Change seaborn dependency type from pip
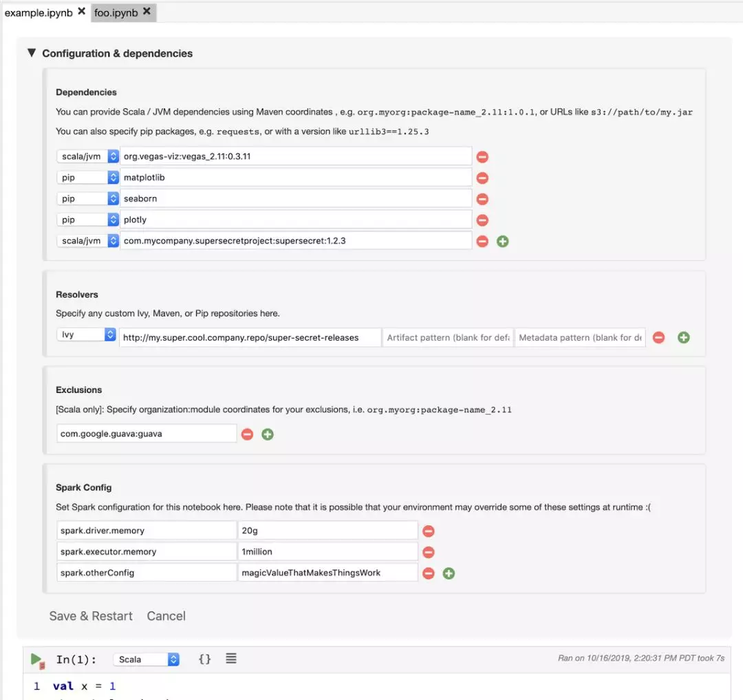 click(x=87, y=199)
